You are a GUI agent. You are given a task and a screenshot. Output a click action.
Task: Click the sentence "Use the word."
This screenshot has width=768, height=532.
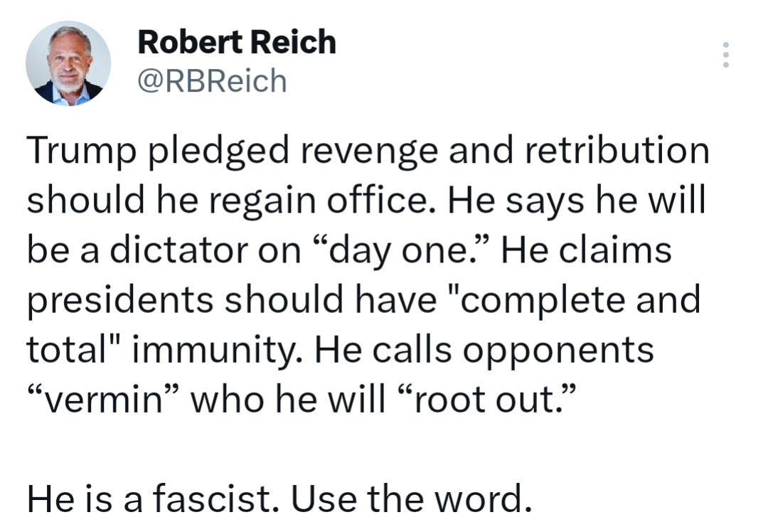[412, 499]
